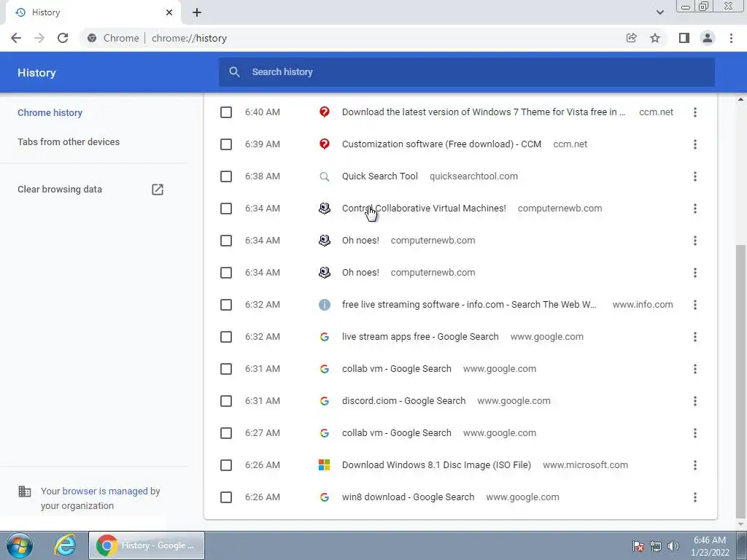747x560 pixels.
Task: Click the magnifier favicon of Quick Search Tool
Action: [x=325, y=176]
